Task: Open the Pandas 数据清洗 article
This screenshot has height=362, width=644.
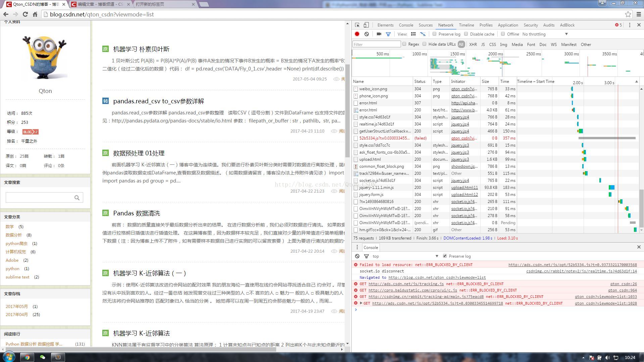Action: click(x=137, y=213)
